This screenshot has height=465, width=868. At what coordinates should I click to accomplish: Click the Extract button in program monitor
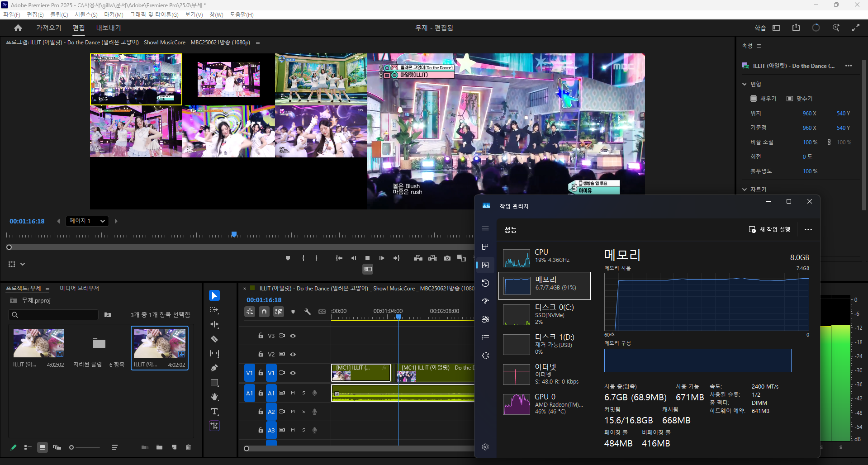(433, 258)
